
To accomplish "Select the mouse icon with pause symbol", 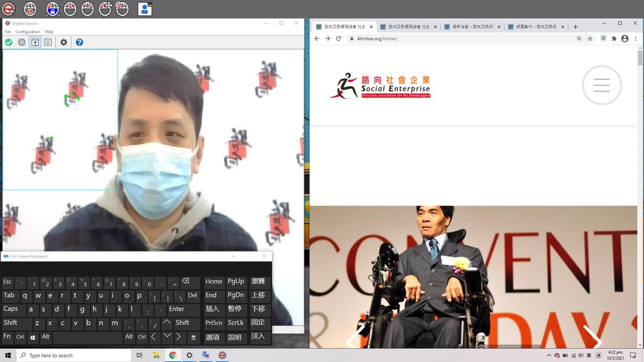I will pyautogui.click(x=30, y=9).
